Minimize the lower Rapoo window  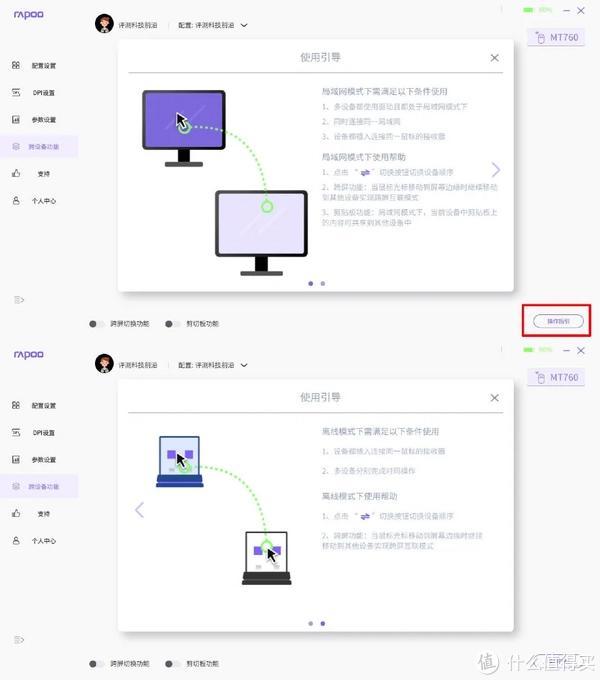tap(566, 350)
